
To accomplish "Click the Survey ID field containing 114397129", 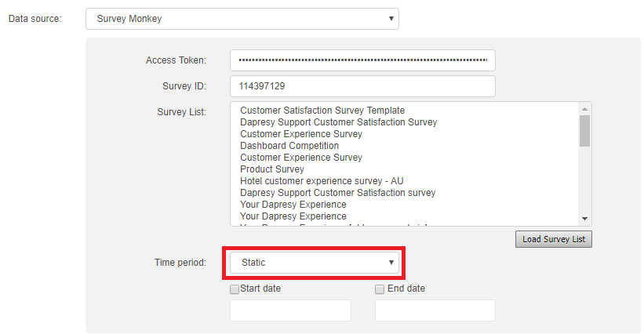I will coord(362,86).
